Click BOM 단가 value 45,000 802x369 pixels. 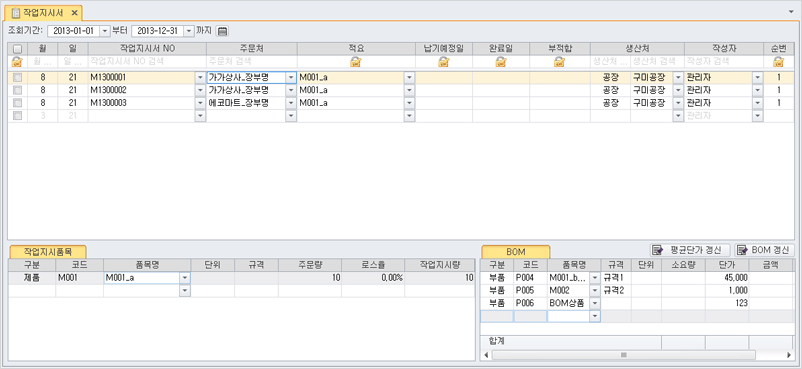[x=726, y=277]
